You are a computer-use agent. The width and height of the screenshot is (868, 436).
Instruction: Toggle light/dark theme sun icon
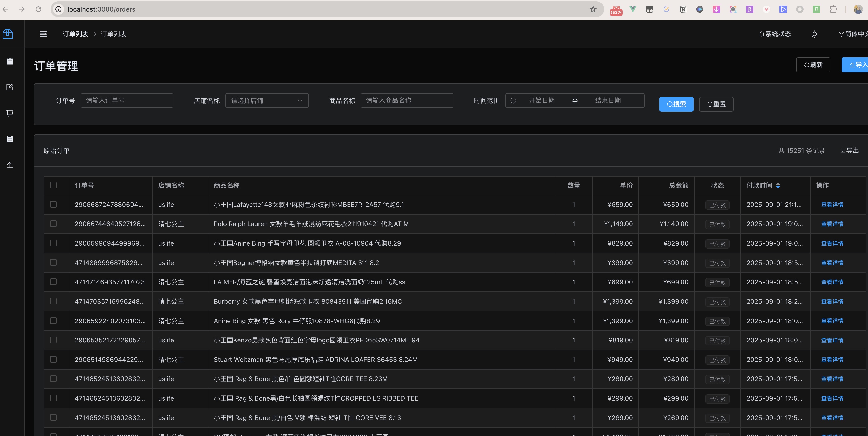pyautogui.click(x=814, y=34)
